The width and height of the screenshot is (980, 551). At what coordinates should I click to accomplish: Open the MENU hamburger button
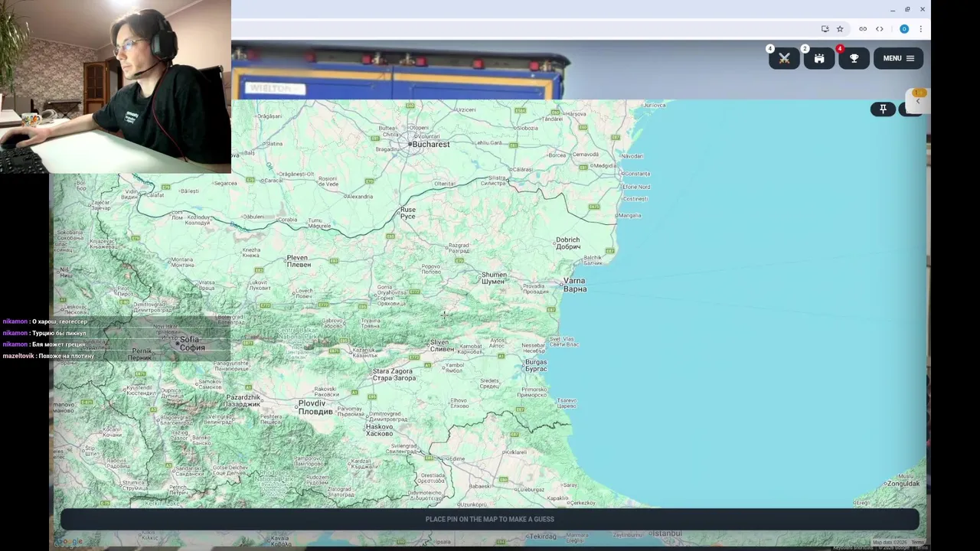(898, 58)
